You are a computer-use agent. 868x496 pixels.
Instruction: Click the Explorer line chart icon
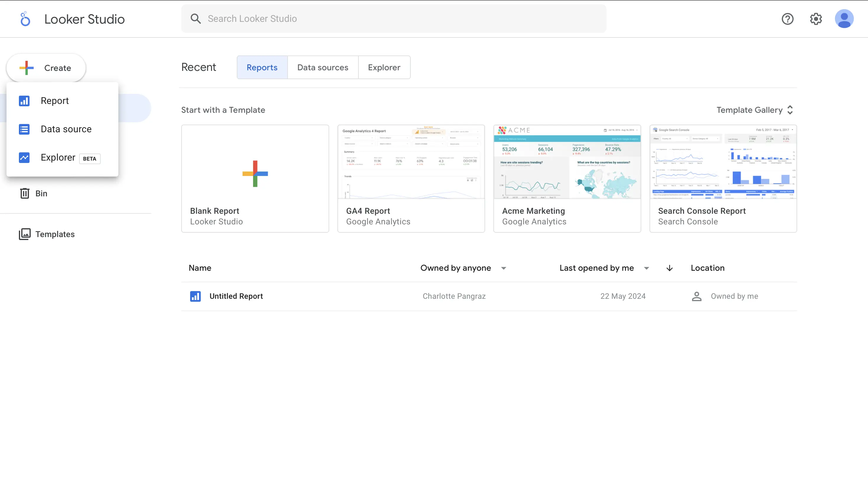click(24, 157)
